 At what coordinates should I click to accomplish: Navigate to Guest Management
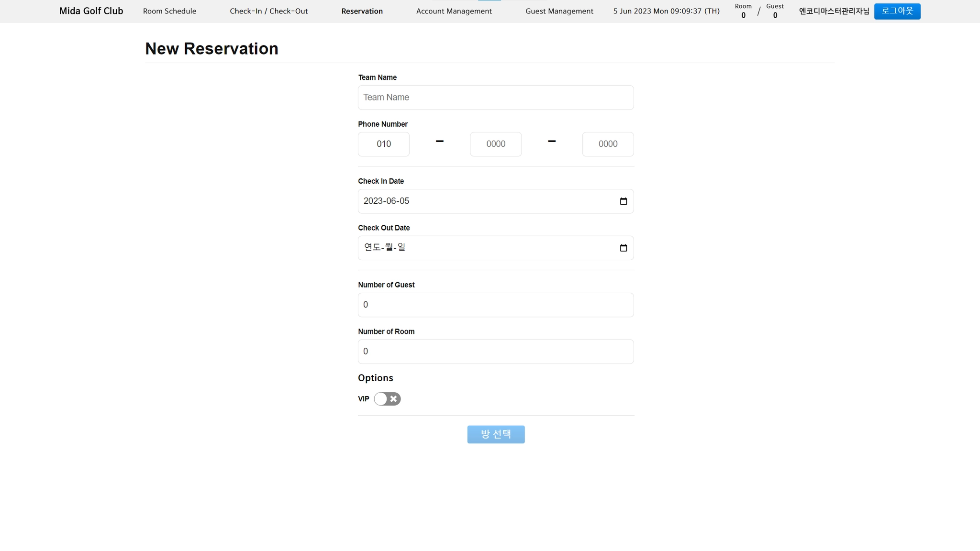pos(559,11)
